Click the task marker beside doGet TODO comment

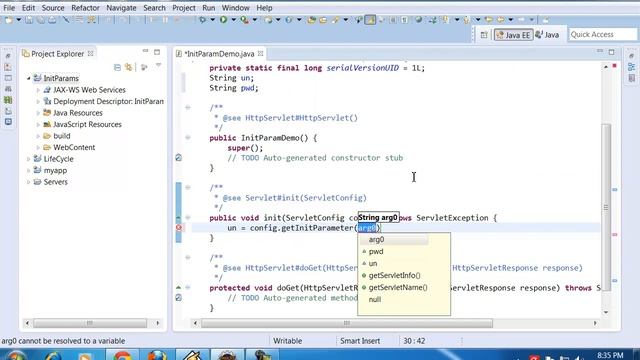click(179, 298)
